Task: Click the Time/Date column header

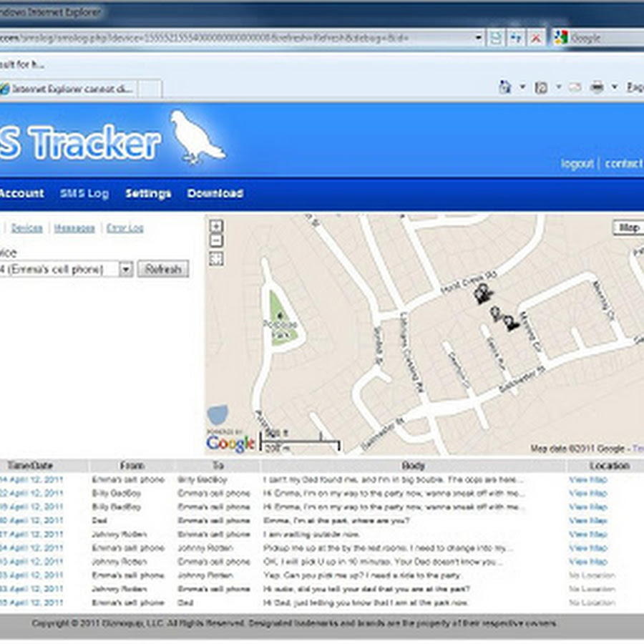Action: click(x=30, y=465)
